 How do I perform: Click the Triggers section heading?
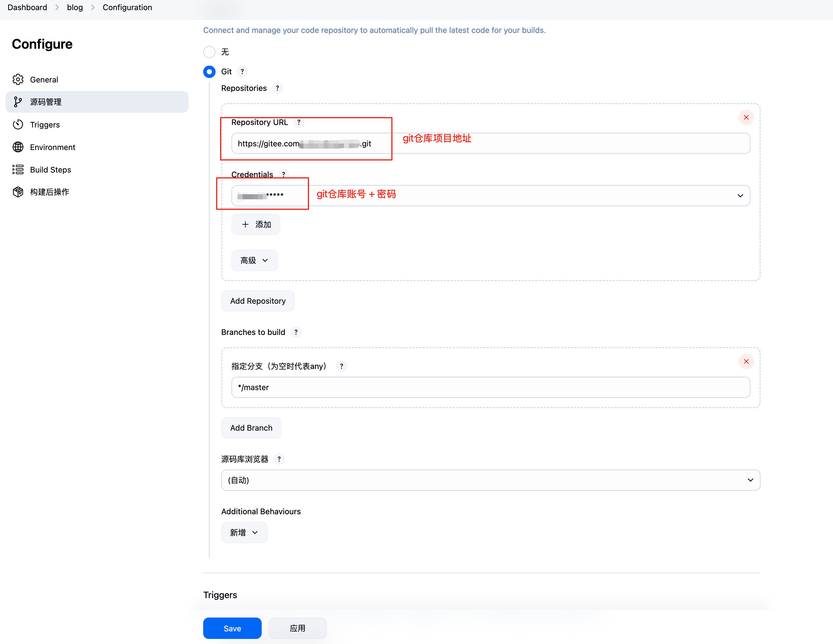coord(220,595)
